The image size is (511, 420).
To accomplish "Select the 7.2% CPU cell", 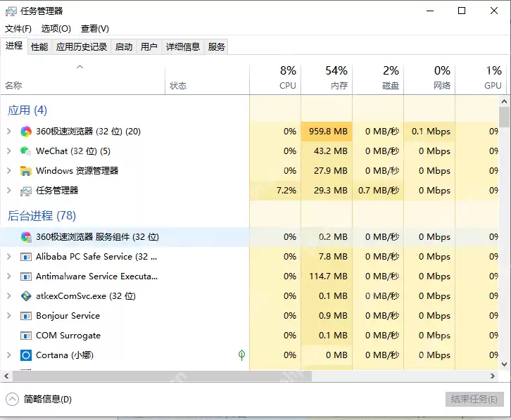I will [x=275, y=190].
